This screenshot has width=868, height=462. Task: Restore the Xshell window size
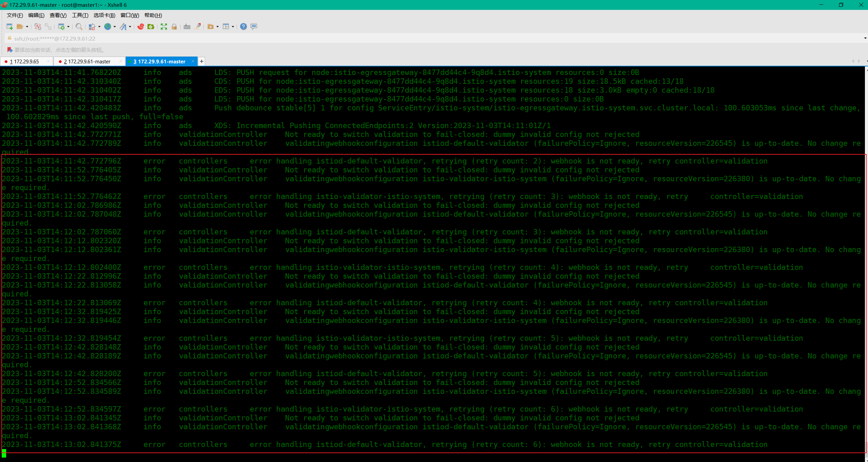(841, 5)
